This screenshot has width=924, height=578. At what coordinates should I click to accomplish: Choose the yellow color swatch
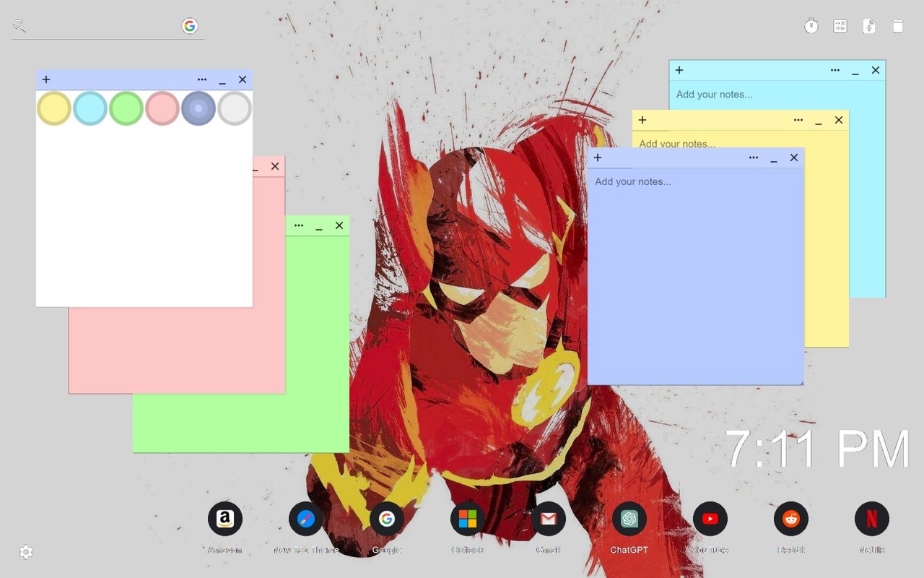pyautogui.click(x=54, y=108)
